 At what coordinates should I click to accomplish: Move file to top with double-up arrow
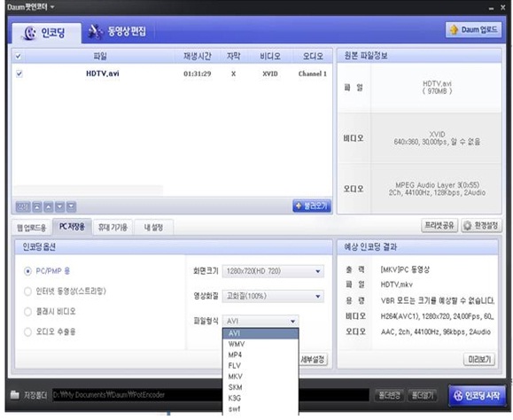(37, 206)
